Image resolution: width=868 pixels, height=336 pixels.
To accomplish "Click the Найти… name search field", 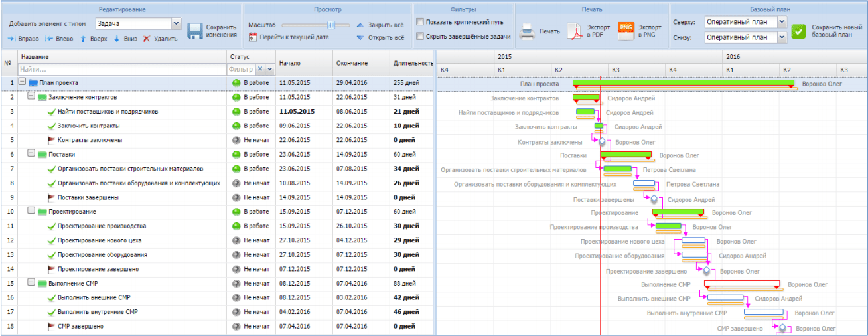I will tap(123, 68).
